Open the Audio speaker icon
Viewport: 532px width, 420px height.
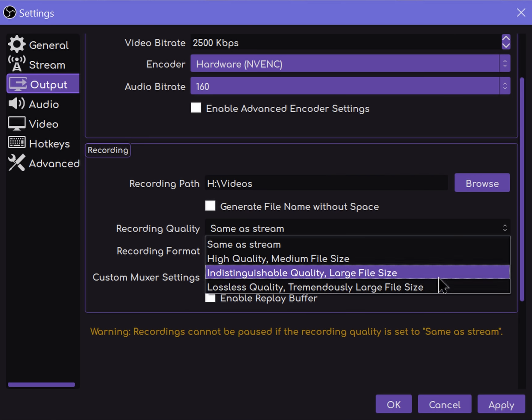(17, 104)
